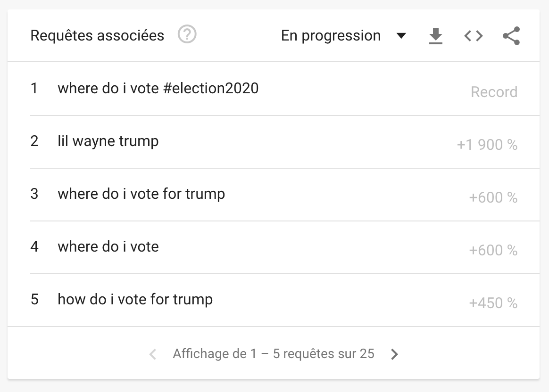Click the '+450 %' growth value

493,303
